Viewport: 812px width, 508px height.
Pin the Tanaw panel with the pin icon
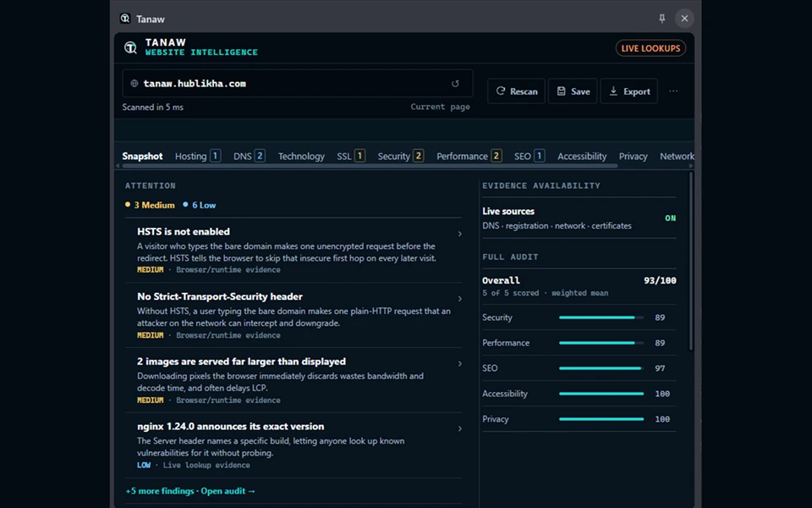click(661, 19)
